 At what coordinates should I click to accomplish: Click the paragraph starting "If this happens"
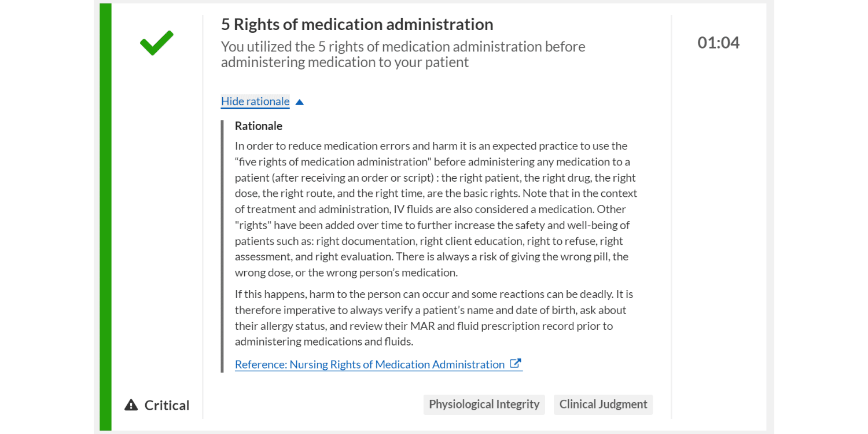click(x=431, y=318)
